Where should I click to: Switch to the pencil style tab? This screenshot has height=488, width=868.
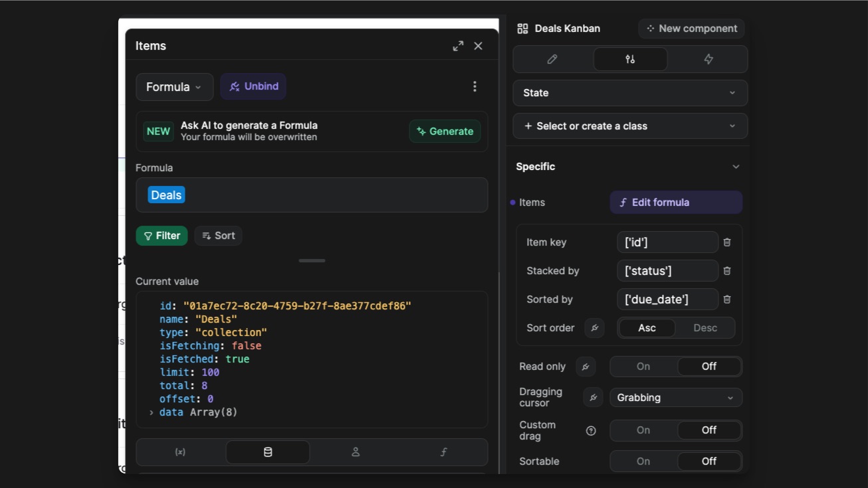[552, 59]
